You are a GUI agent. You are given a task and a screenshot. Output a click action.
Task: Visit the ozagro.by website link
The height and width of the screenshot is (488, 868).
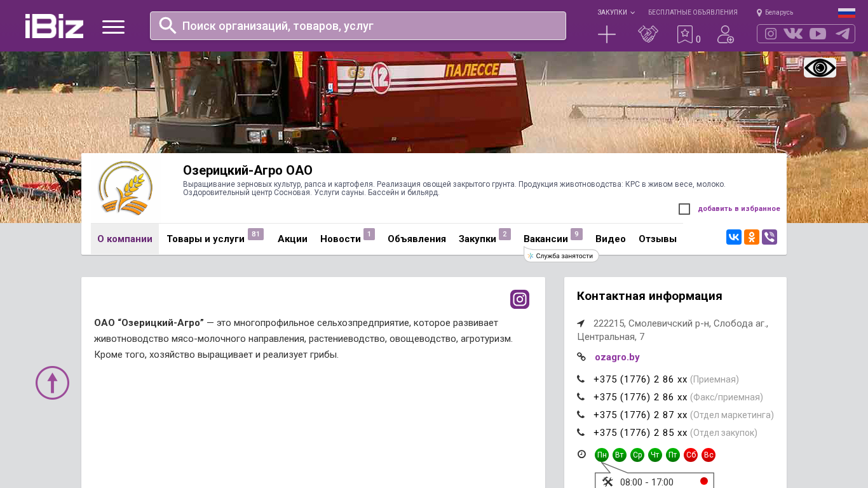point(617,357)
